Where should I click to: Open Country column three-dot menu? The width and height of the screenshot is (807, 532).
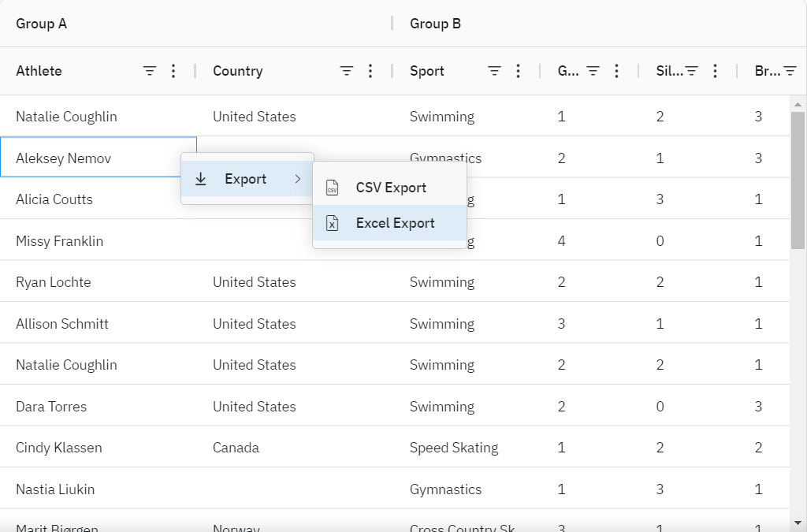coord(370,71)
